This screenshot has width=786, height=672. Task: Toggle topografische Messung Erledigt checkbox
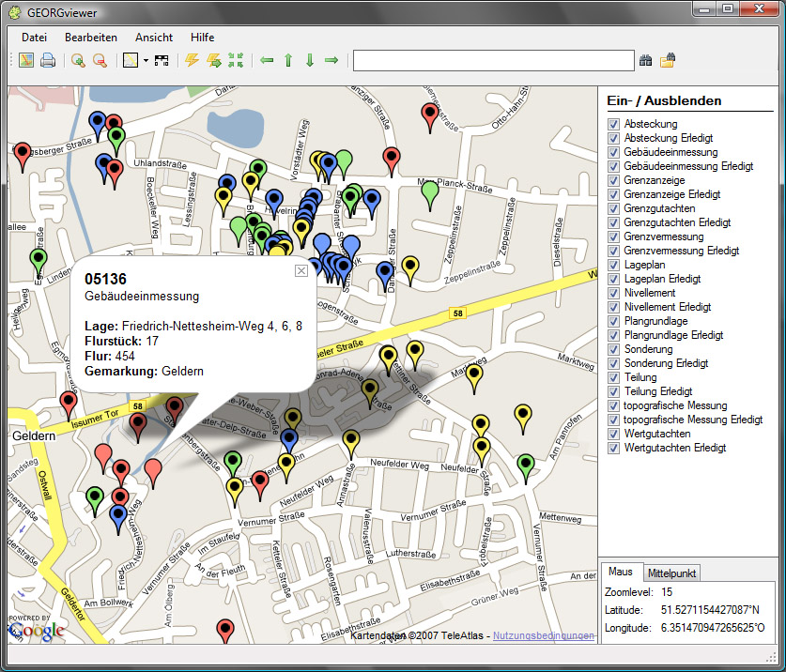click(x=613, y=420)
